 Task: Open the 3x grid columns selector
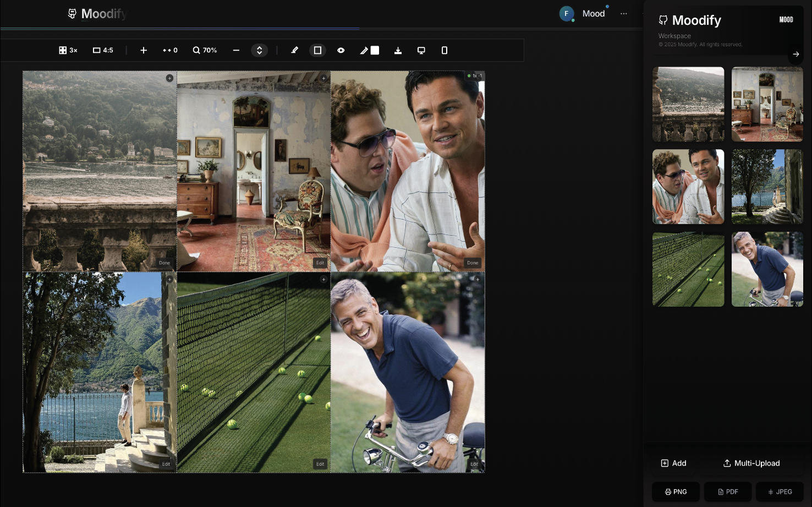click(68, 50)
